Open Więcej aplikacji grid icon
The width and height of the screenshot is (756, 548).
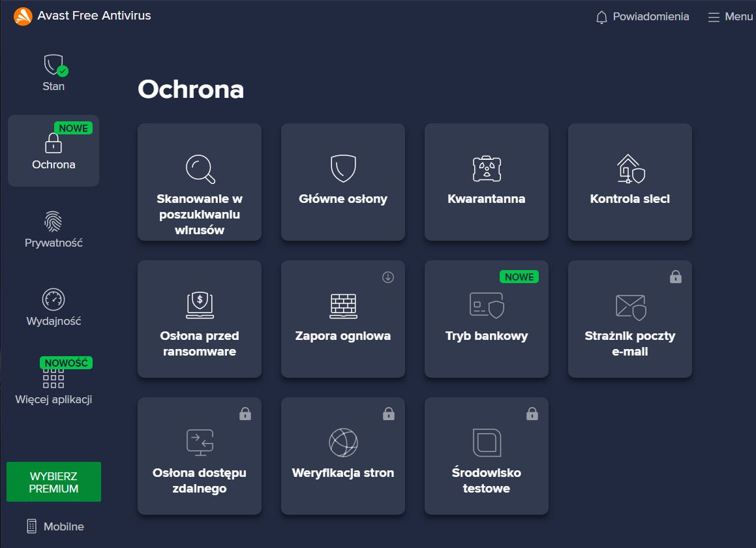(x=53, y=378)
